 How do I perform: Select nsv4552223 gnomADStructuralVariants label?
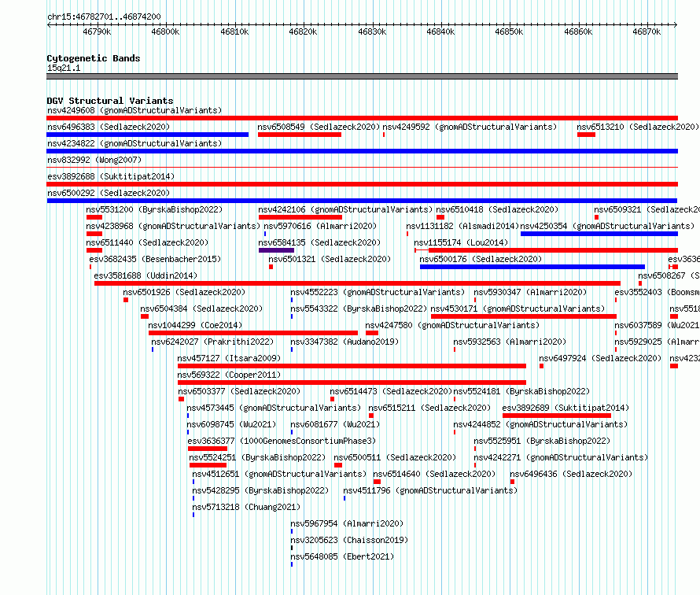[x=378, y=292]
